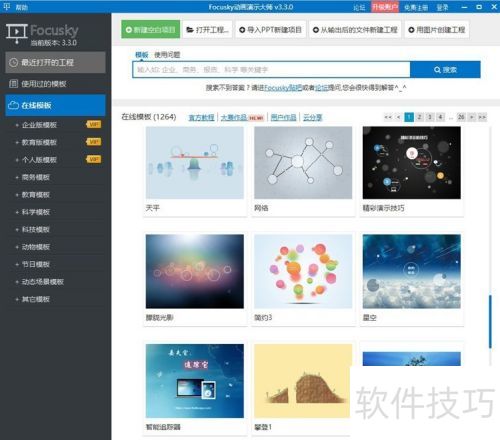The height and width of the screenshot is (440, 500).
Task: Expand 节日模板 category
Action: click(35, 264)
